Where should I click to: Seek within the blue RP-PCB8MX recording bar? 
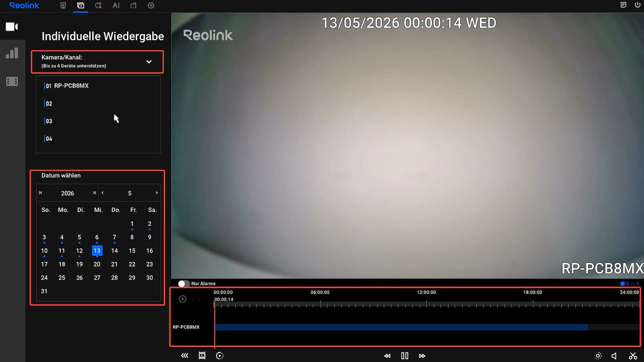coord(402,327)
